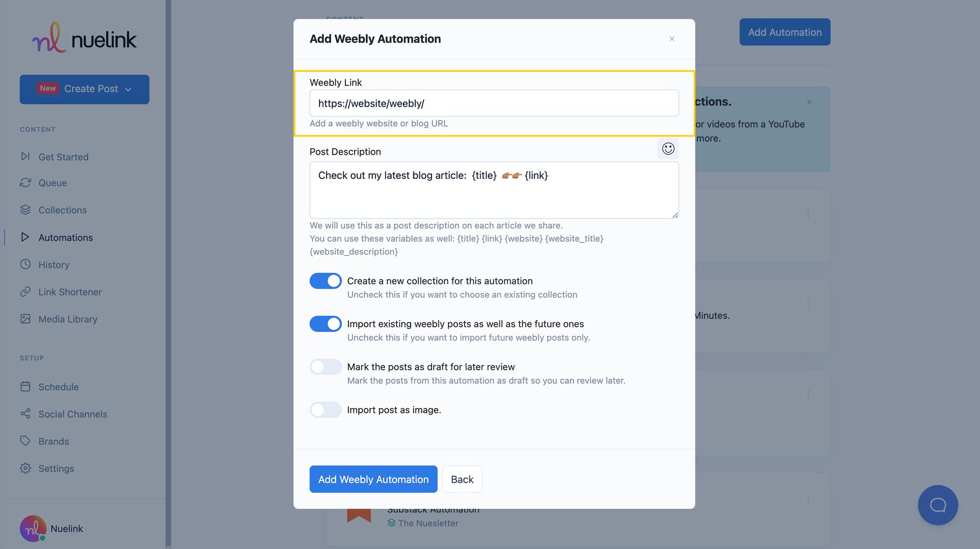The image size is (980, 549).
Task: Click the Link Shortener chain icon
Action: (25, 292)
